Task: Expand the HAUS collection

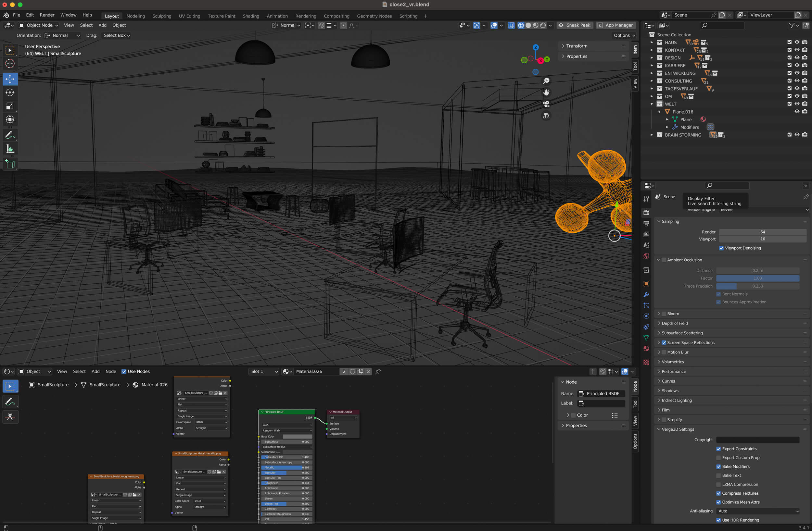Action: pyautogui.click(x=652, y=43)
